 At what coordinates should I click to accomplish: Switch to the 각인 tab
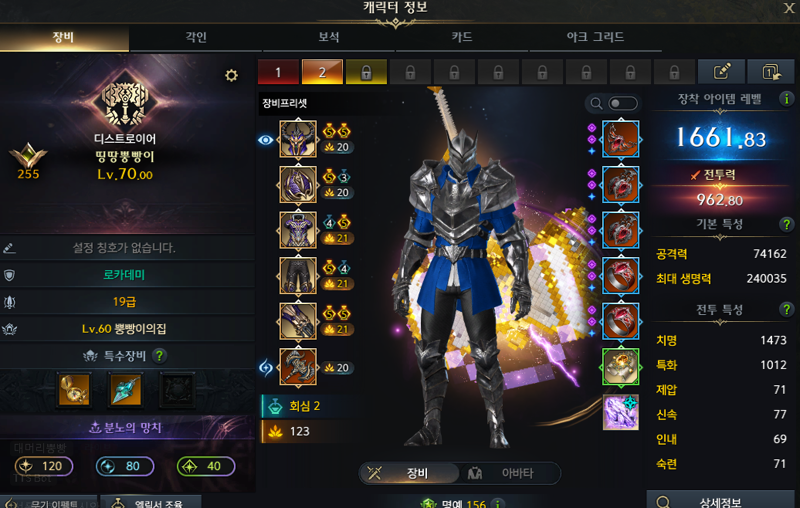[196, 37]
